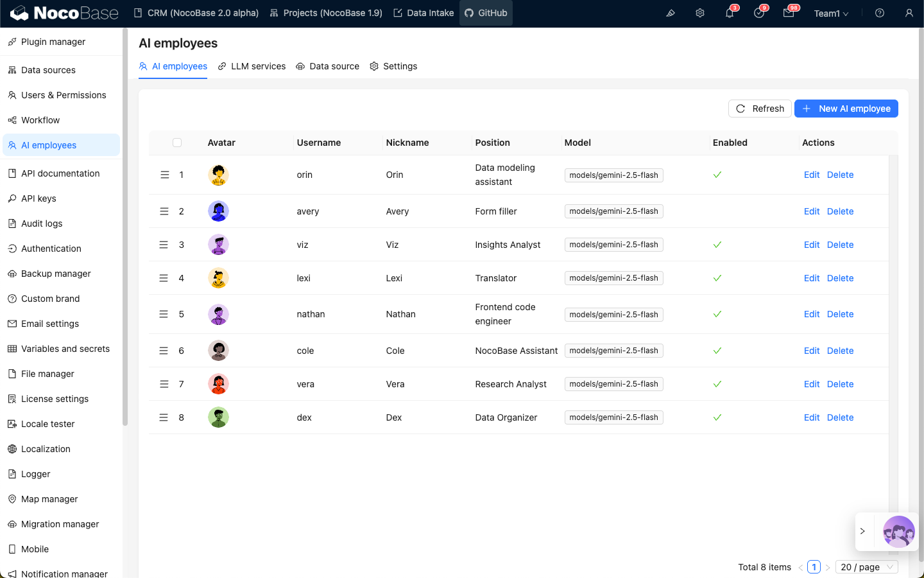Expand the chat panel chevron arrow
Viewport: 924px width, 578px height.
(x=863, y=531)
